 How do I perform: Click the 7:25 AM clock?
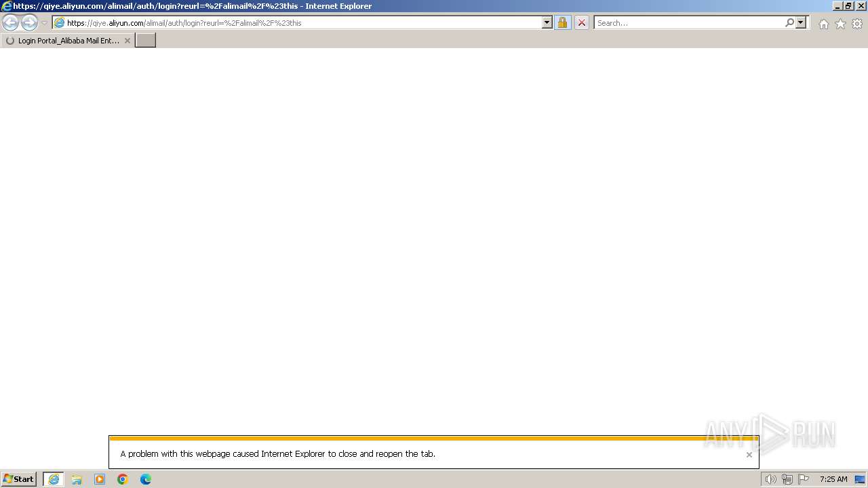[x=833, y=479]
